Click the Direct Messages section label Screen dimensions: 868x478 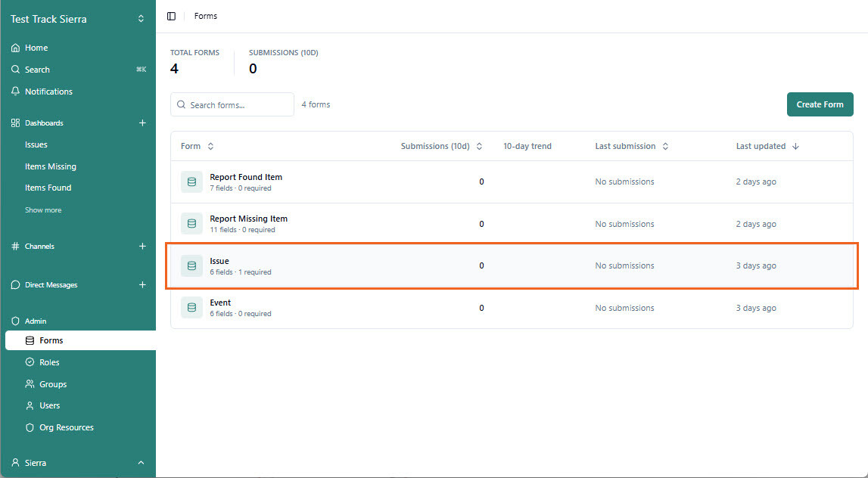tap(51, 285)
